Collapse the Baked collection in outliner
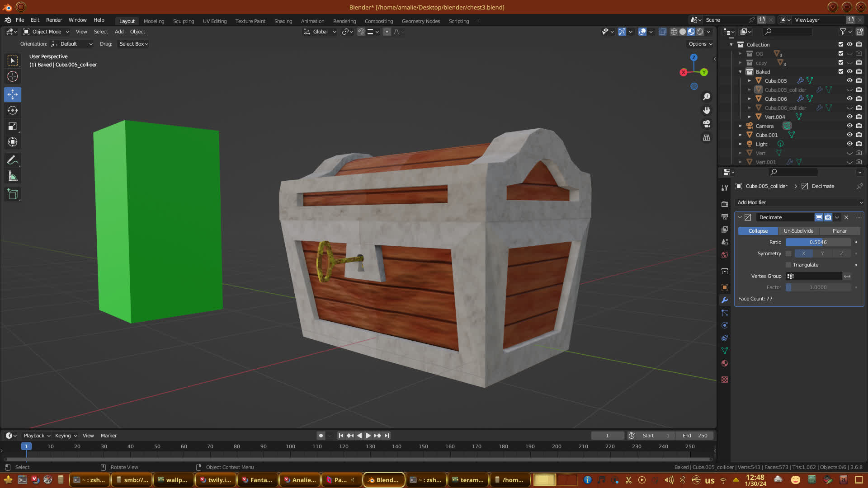868x488 pixels. [x=740, y=72]
